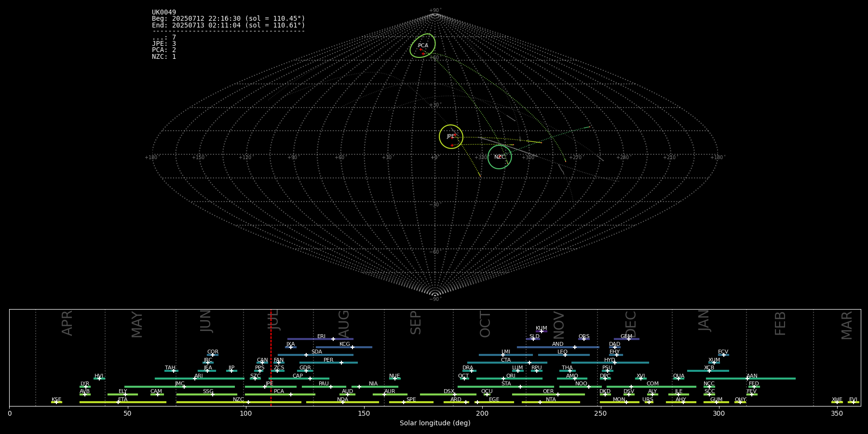The image size is (868, 434).
Task: Click the XHE shower label
Action: coord(837,399)
